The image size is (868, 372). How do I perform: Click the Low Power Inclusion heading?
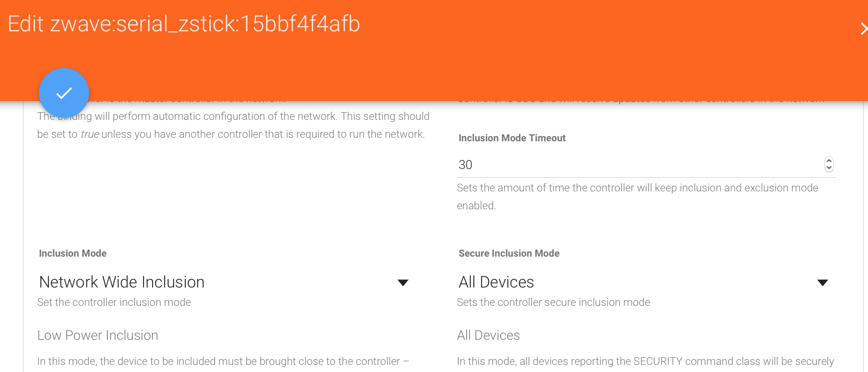98,335
